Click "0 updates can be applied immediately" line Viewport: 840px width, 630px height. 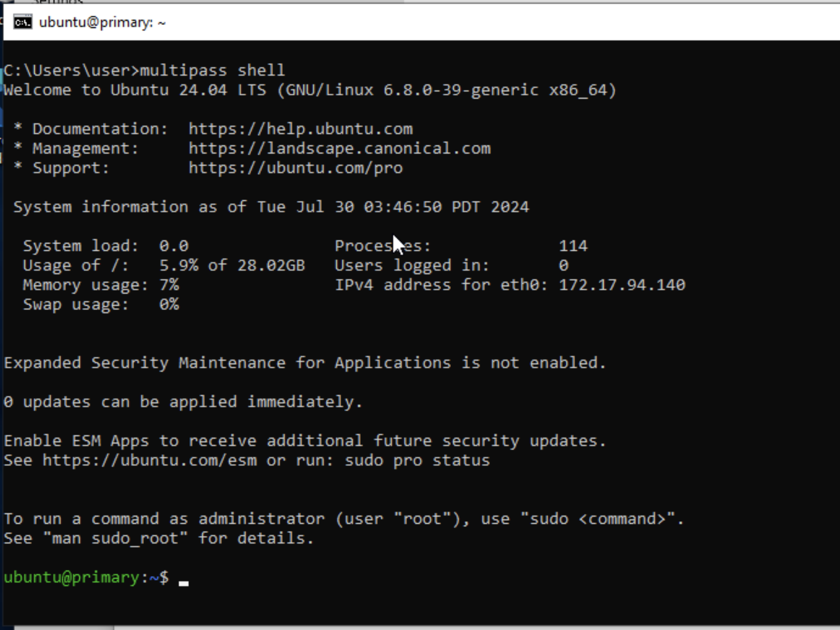click(x=183, y=402)
